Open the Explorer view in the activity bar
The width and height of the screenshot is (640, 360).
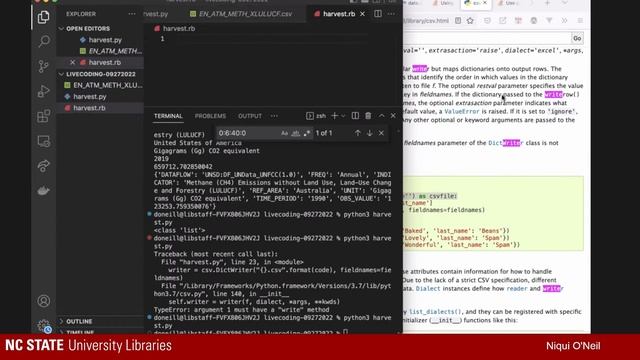point(44,17)
